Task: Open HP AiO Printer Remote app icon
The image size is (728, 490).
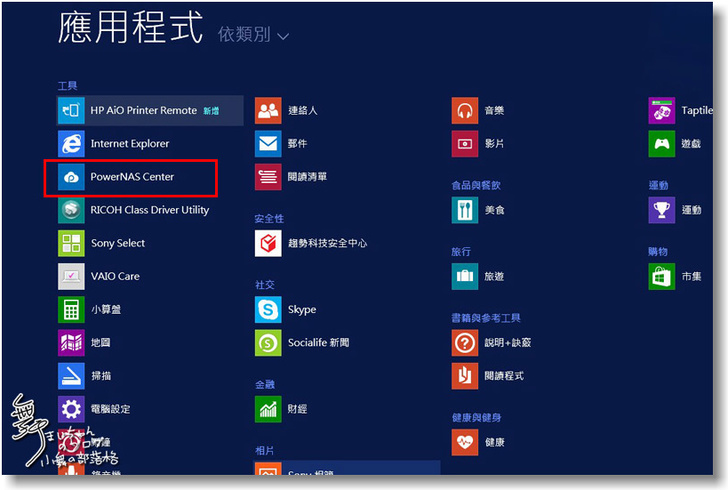Action: pyautogui.click(x=71, y=111)
